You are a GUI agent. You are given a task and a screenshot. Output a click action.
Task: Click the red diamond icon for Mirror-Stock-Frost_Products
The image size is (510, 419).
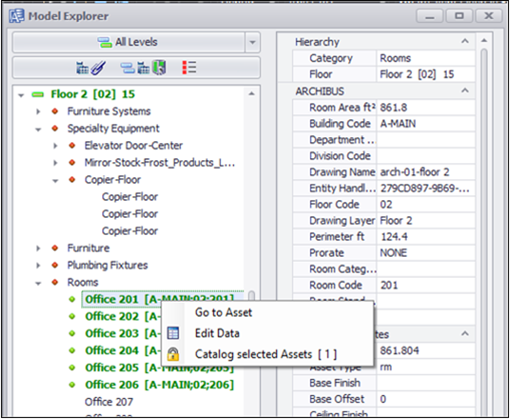click(x=72, y=163)
